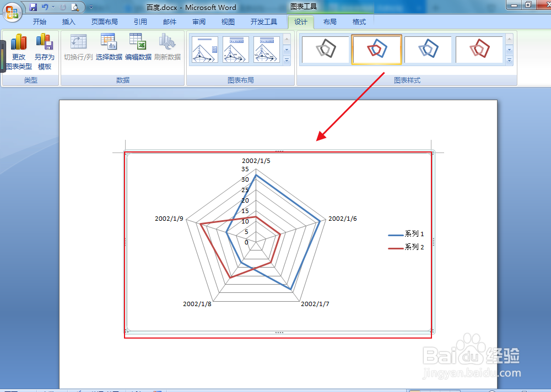Choose first chart layout thumbnail

click(205, 50)
